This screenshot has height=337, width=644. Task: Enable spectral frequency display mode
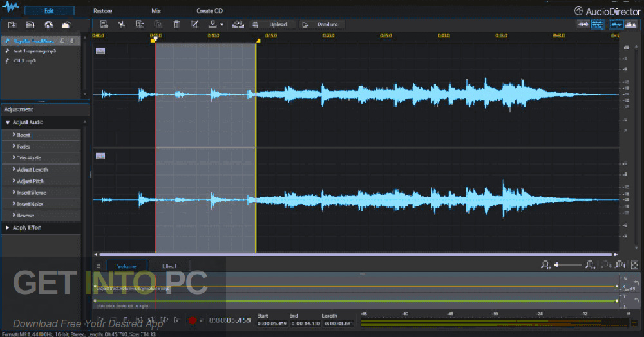[630, 24]
